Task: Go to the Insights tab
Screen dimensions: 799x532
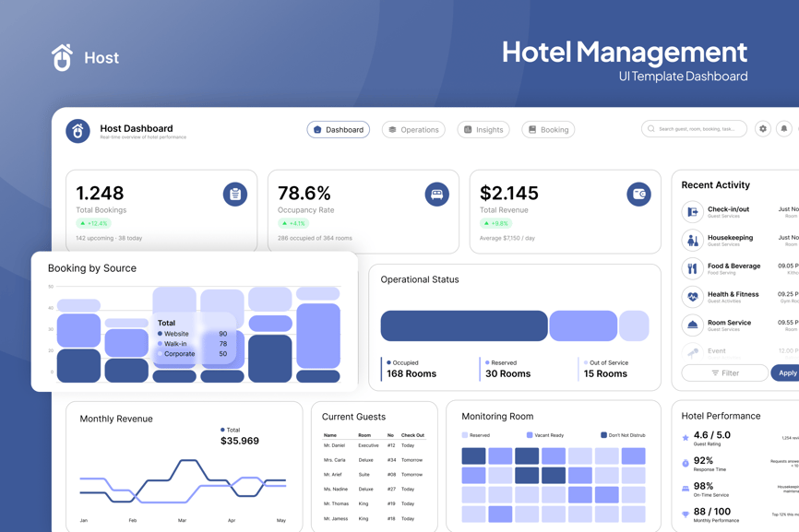Action: [x=483, y=130]
